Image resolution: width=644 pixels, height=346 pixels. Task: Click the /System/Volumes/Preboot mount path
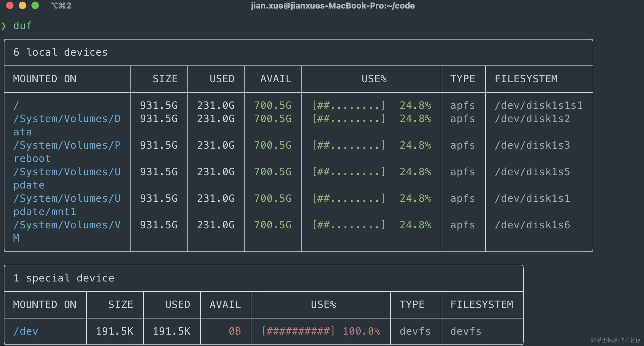(67, 145)
